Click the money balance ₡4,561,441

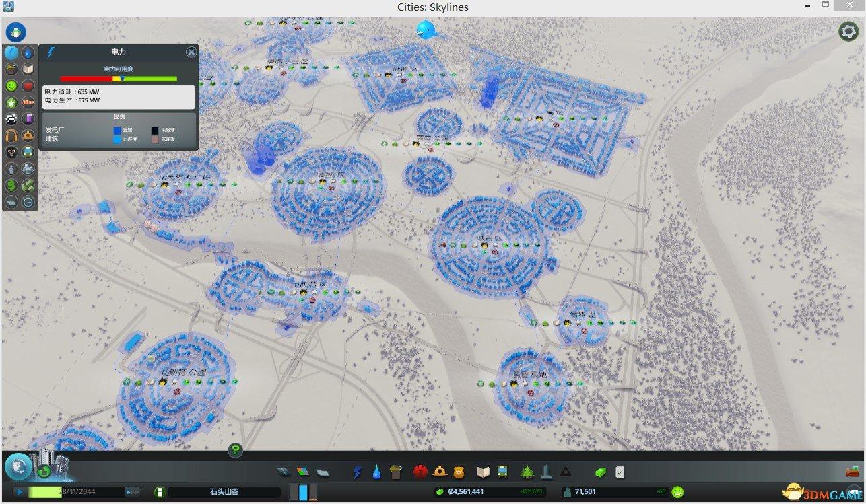(465, 492)
